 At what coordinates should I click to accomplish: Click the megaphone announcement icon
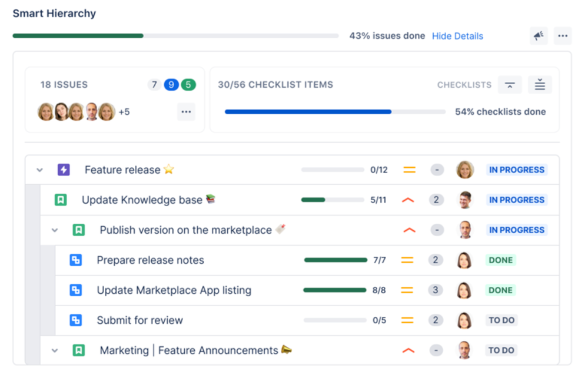pos(539,36)
